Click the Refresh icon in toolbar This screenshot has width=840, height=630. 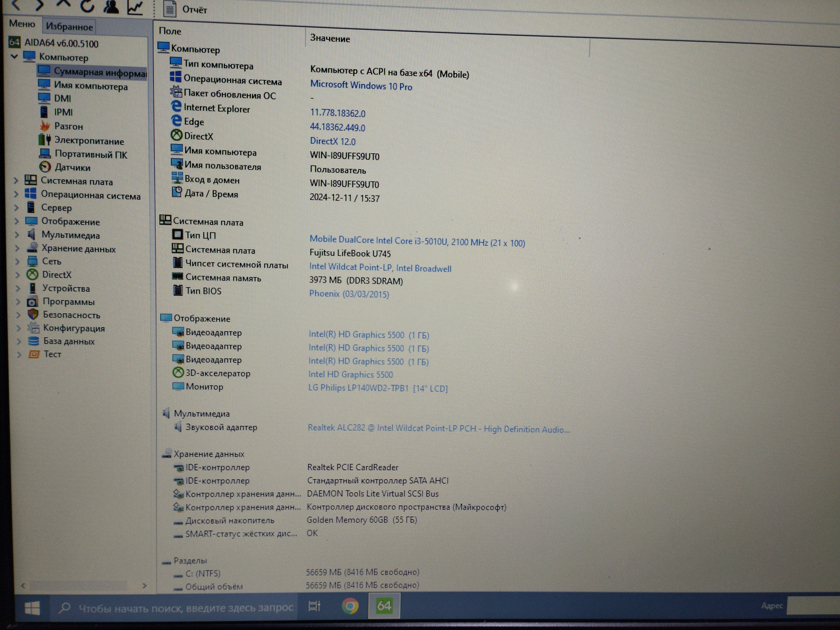click(87, 6)
